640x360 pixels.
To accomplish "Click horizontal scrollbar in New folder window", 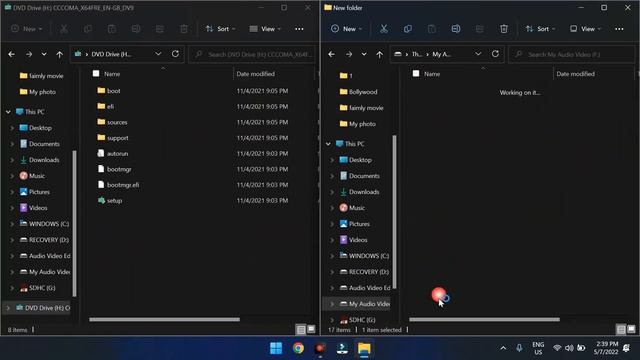I will click(484, 320).
